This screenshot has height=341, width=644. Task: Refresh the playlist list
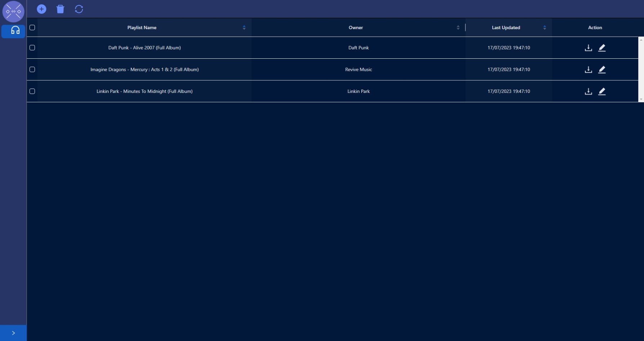(79, 9)
